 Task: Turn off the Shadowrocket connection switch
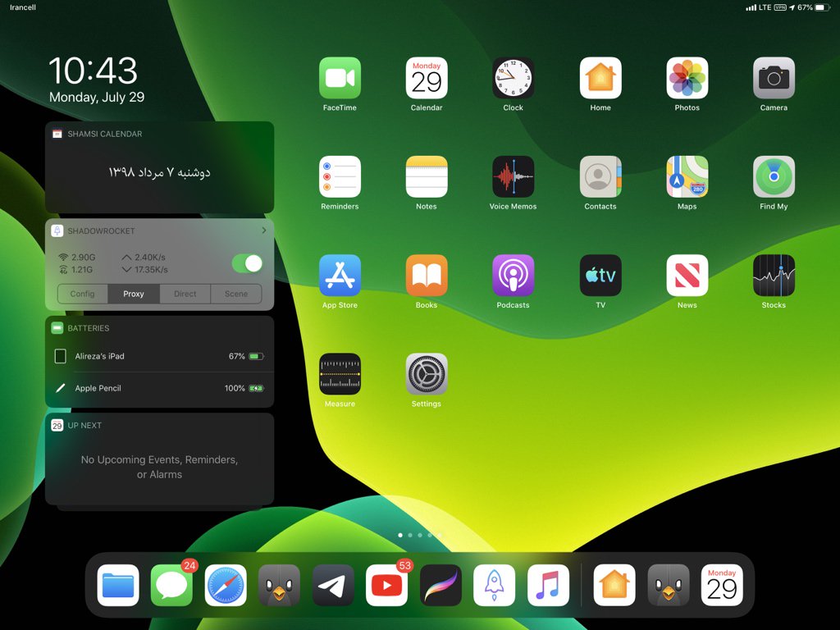tap(247, 263)
